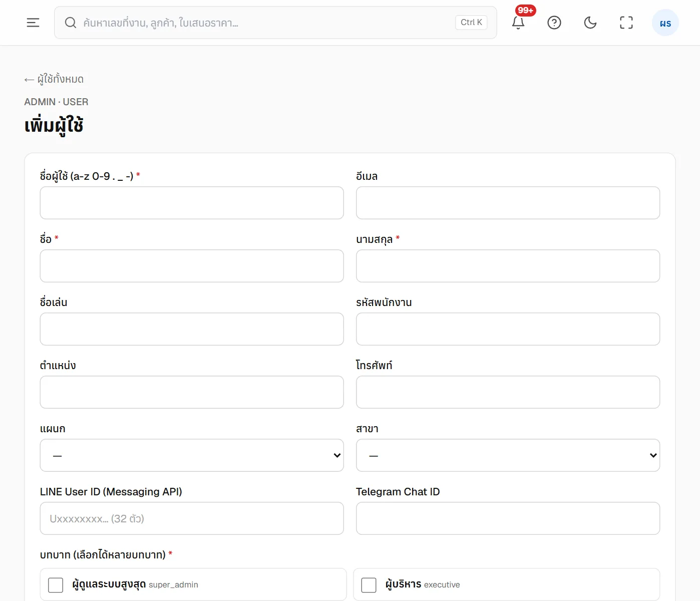Click the search magnifier icon
Viewport: 700px width, 601px height.
[x=71, y=23]
